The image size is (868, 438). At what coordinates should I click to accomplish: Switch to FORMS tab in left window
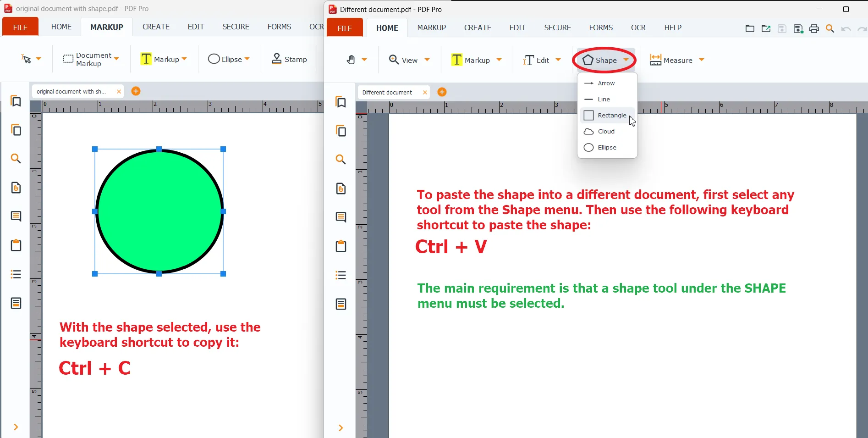(279, 27)
